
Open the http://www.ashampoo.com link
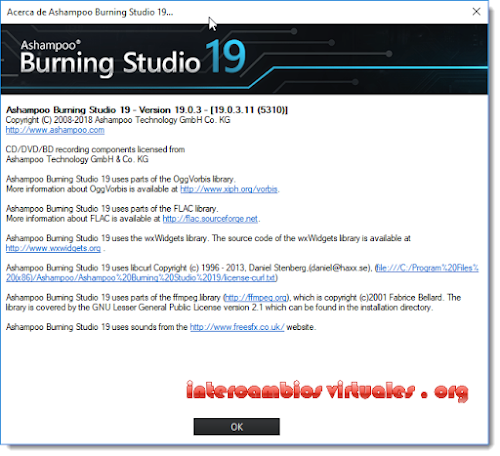[x=55, y=130]
